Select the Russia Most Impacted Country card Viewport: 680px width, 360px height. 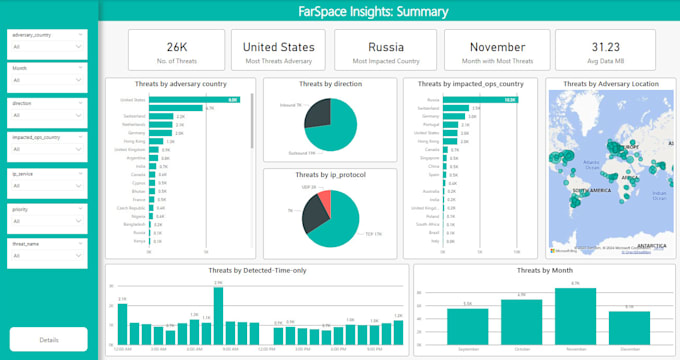point(386,50)
